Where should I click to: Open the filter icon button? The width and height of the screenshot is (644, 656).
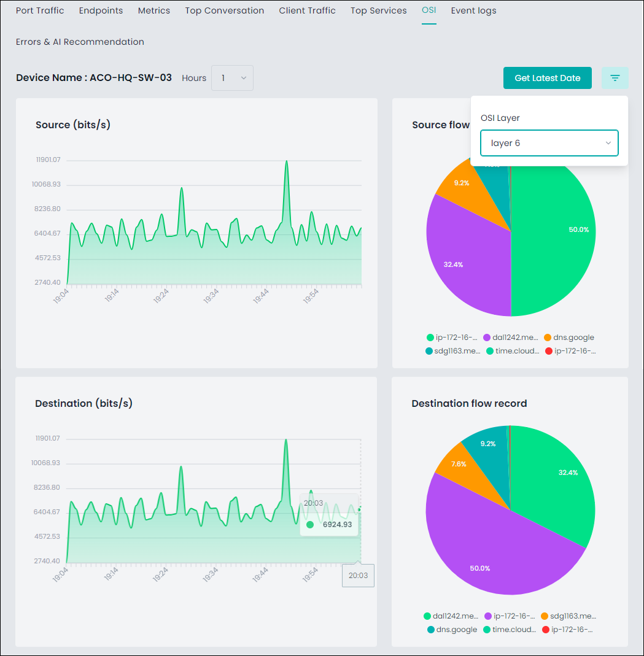(x=615, y=78)
